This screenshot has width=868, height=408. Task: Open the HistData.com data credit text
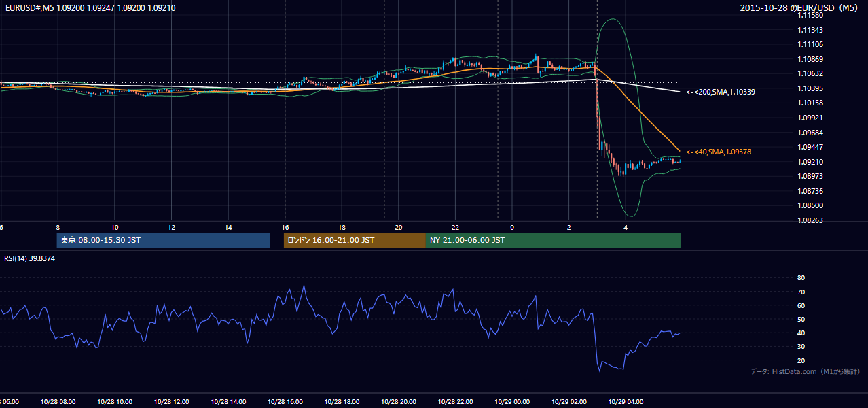(x=806, y=371)
